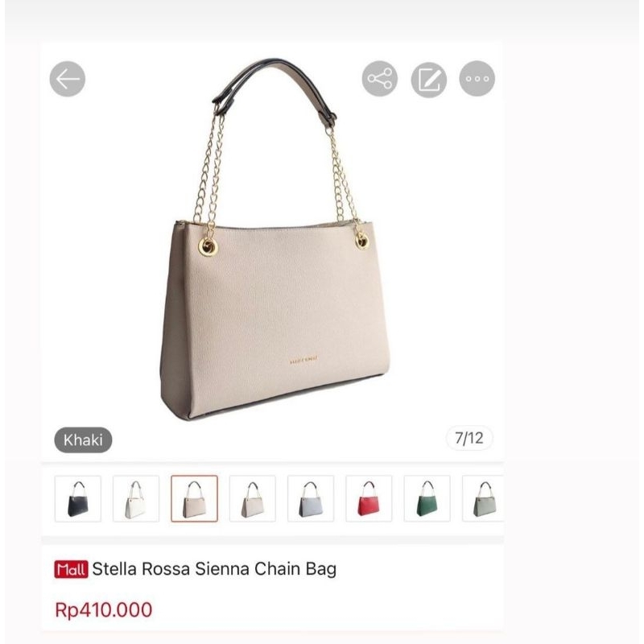Tap the 7/12 image counter
The image size is (644, 644).
point(469,438)
